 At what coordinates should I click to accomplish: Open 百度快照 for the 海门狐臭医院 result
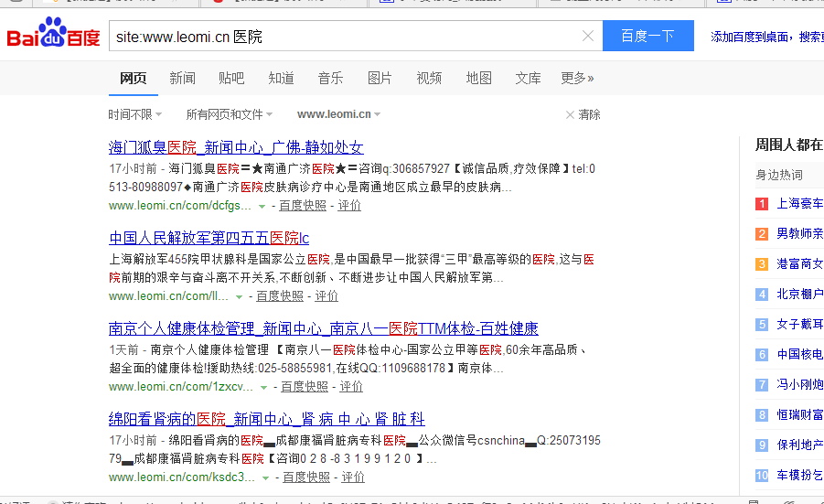point(303,206)
